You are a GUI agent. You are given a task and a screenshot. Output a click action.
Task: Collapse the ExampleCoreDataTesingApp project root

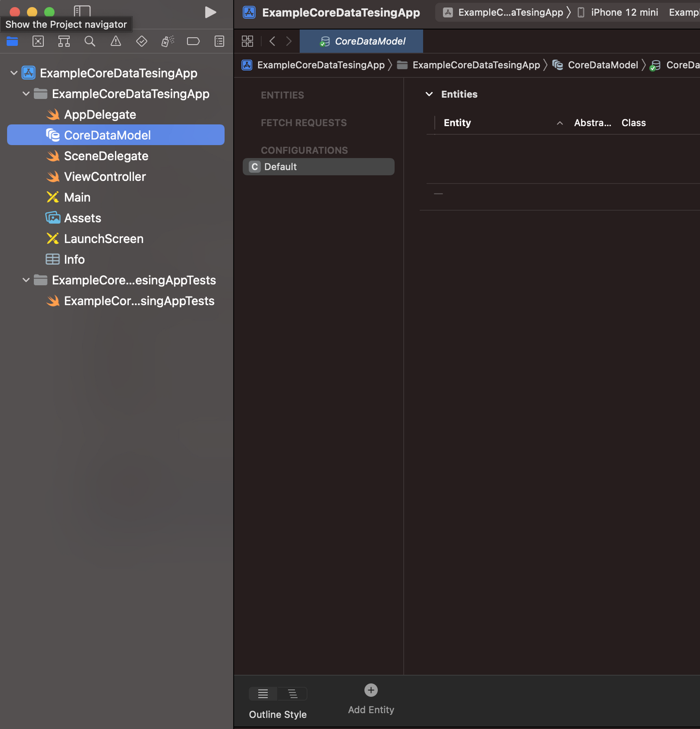14,73
